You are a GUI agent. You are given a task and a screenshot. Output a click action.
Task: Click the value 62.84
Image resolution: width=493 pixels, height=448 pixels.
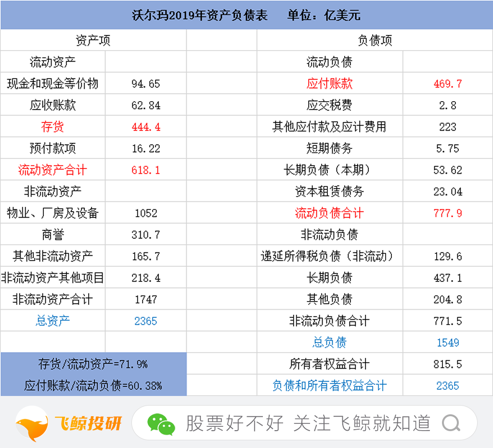146,105
